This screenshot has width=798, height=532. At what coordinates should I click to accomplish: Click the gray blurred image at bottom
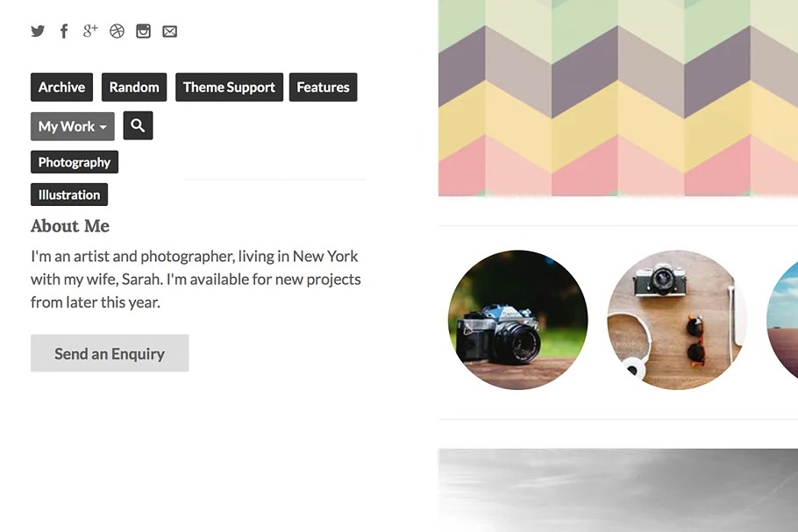coord(618,489)
